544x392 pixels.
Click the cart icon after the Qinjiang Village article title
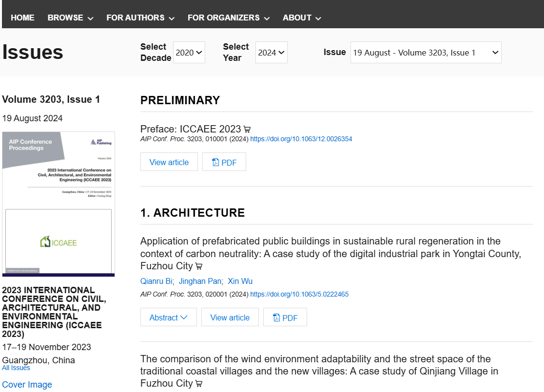click(199, 384)
